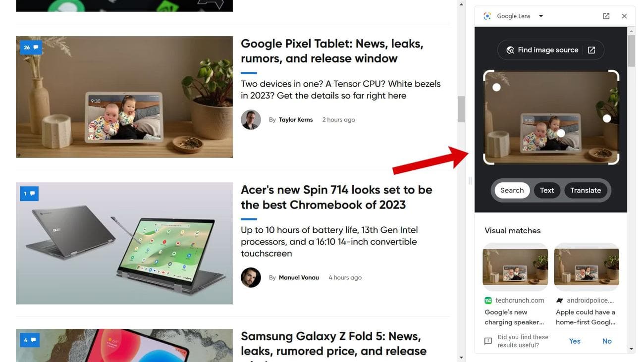644x362 pixels.
Task: Switch to Text mode
Action: (547, 190)
